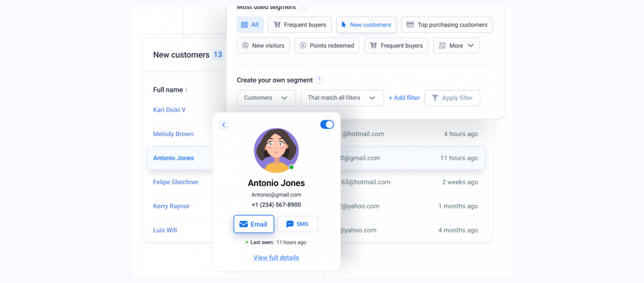The image size is (644, 283).
Task: Choose the All segment filter
Action: point(250,25)
